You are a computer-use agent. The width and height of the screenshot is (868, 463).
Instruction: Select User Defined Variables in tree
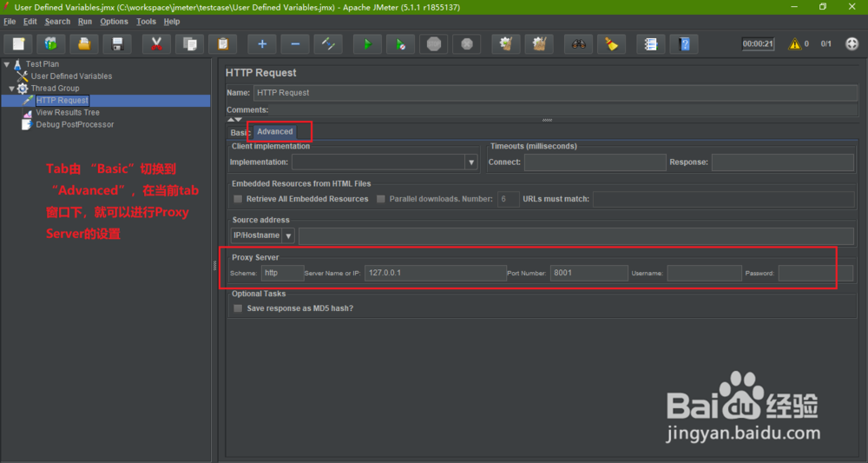point(71,76)
